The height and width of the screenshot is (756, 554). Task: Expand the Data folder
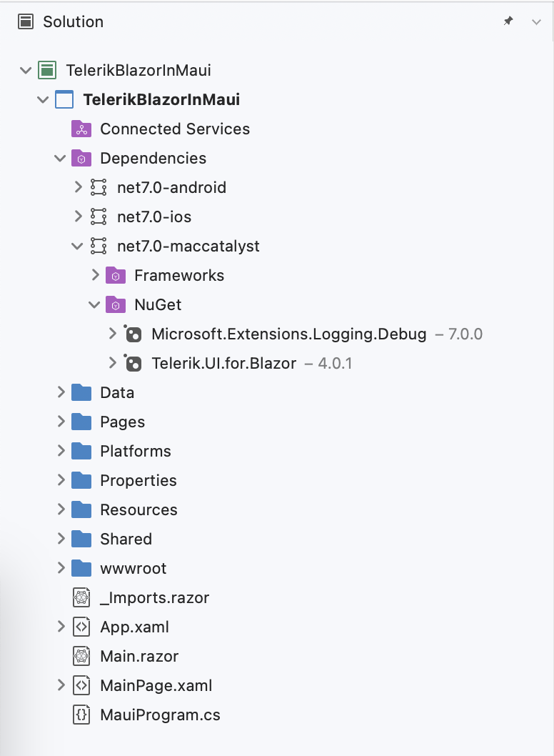(61, 392)
